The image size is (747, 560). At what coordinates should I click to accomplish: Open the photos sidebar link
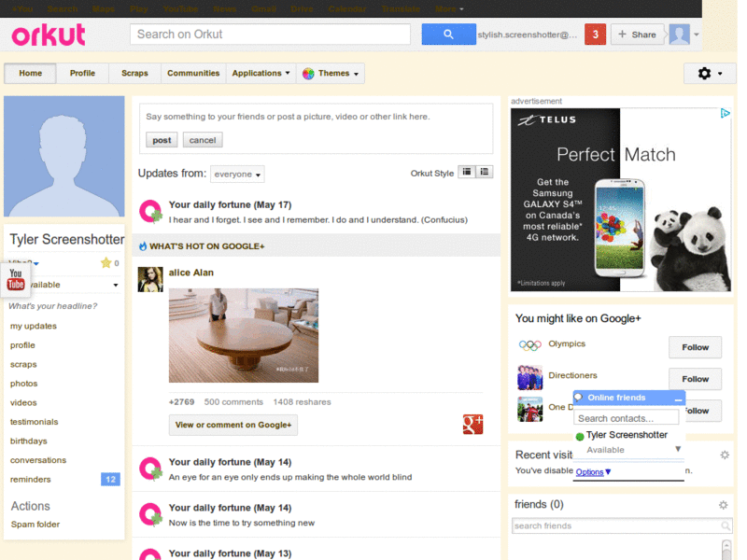click(x=24, y=384)
